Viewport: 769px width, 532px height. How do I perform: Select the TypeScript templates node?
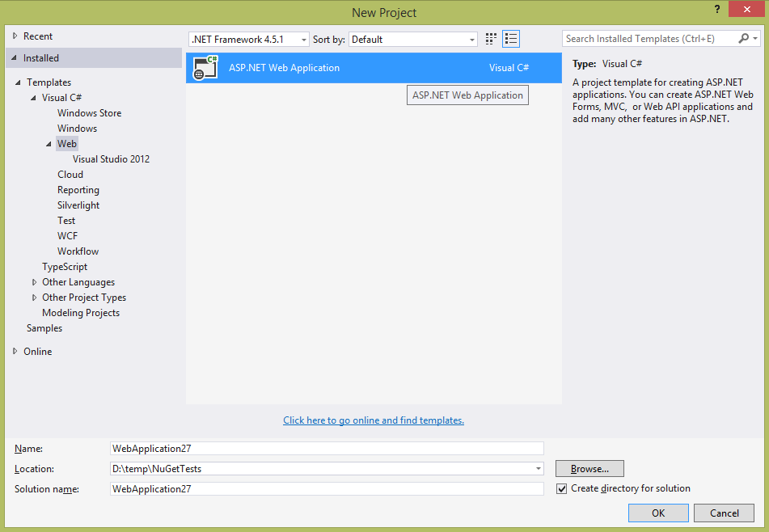(x=65, y=267)
